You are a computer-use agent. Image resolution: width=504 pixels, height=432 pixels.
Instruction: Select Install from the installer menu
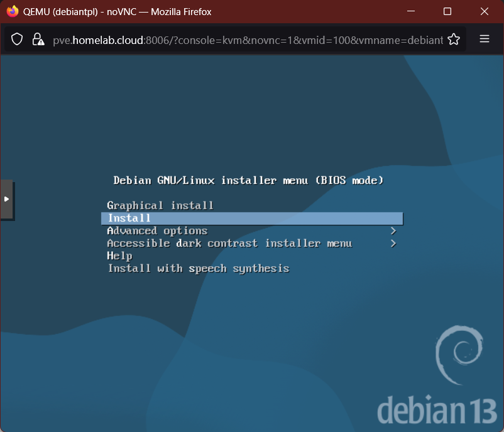click(x=129, y=218)
